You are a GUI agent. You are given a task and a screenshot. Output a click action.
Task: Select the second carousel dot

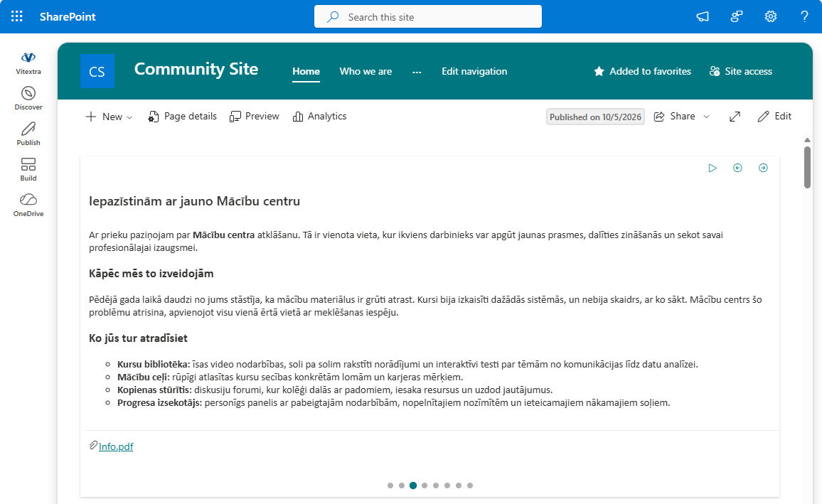[x=402, y=486]
